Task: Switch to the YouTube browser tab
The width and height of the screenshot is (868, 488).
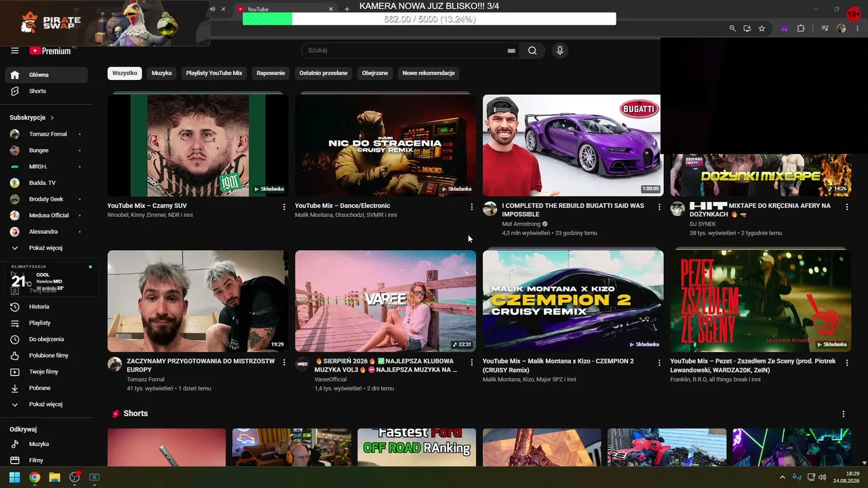Action: click(285, 9)
